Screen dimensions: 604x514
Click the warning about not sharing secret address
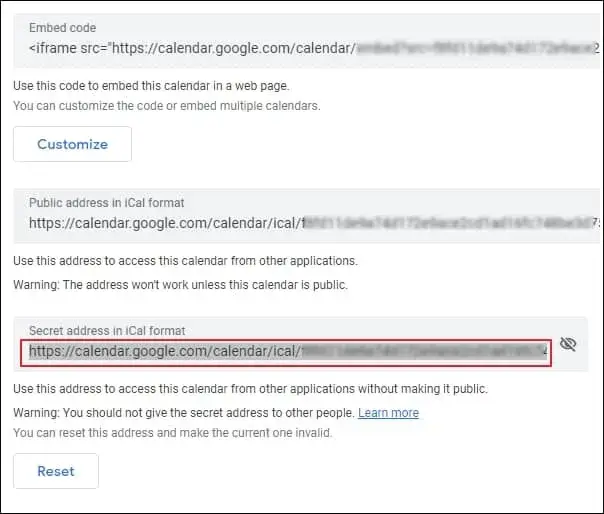pyautogui.click(x=184, y=413)
